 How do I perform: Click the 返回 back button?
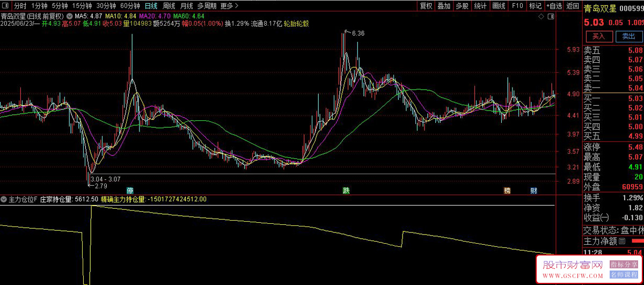click(x=573, y=6)
